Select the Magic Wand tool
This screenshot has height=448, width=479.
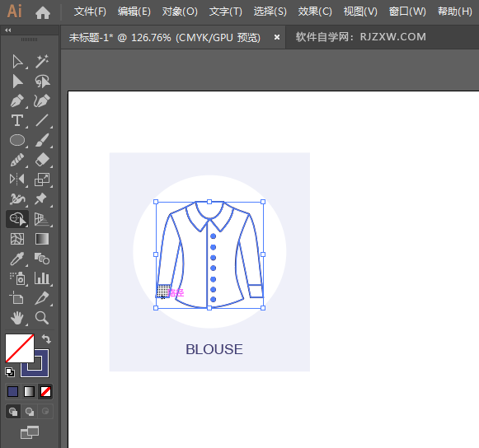tap(42, 61)
